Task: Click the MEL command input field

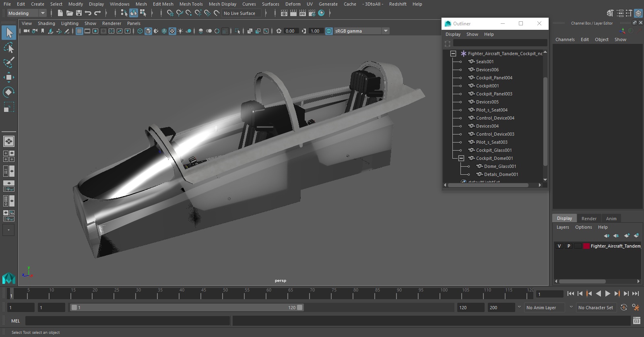Action: (x=127, y=321)
